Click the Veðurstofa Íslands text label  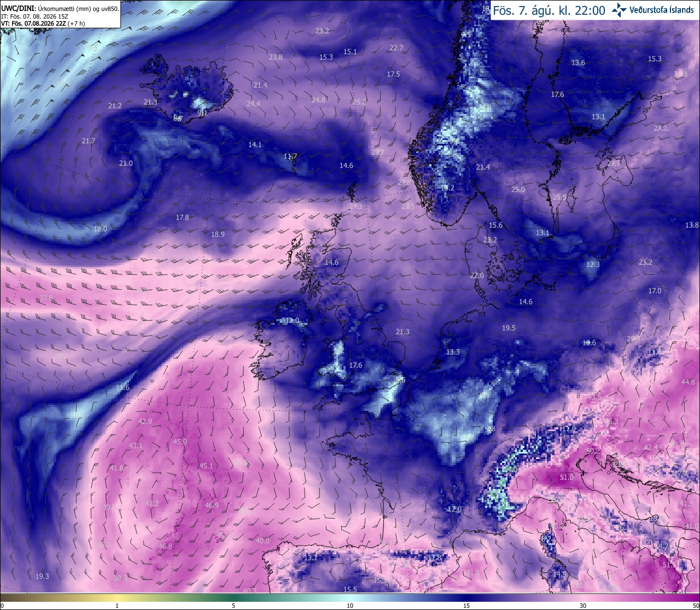click(662, 10)
